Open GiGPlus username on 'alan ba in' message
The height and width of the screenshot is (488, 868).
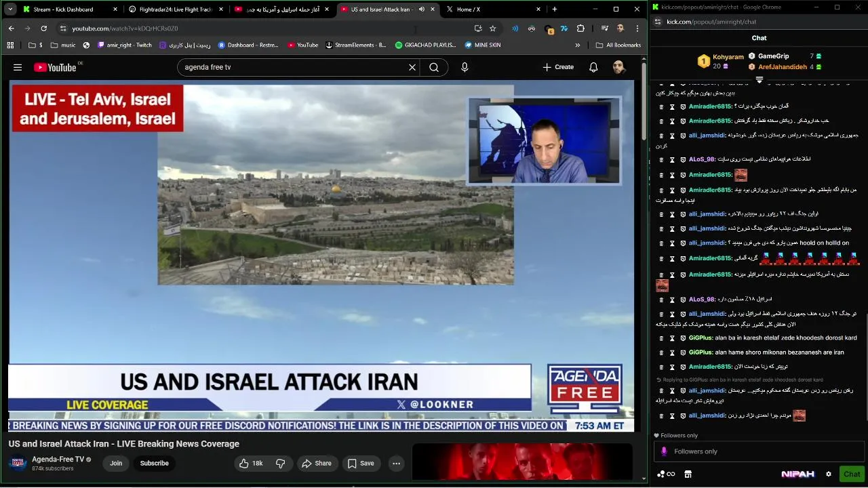click(701, 338)
